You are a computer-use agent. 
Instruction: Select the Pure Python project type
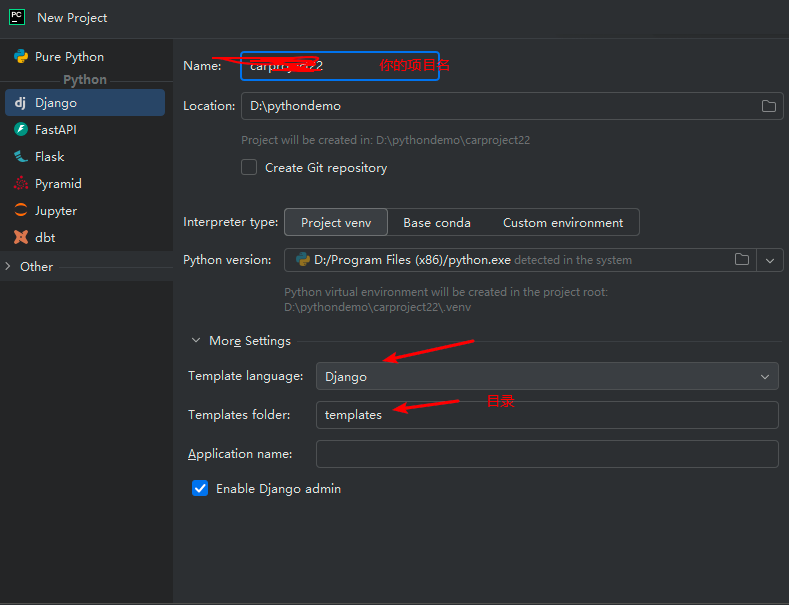(x=69, y=57)
